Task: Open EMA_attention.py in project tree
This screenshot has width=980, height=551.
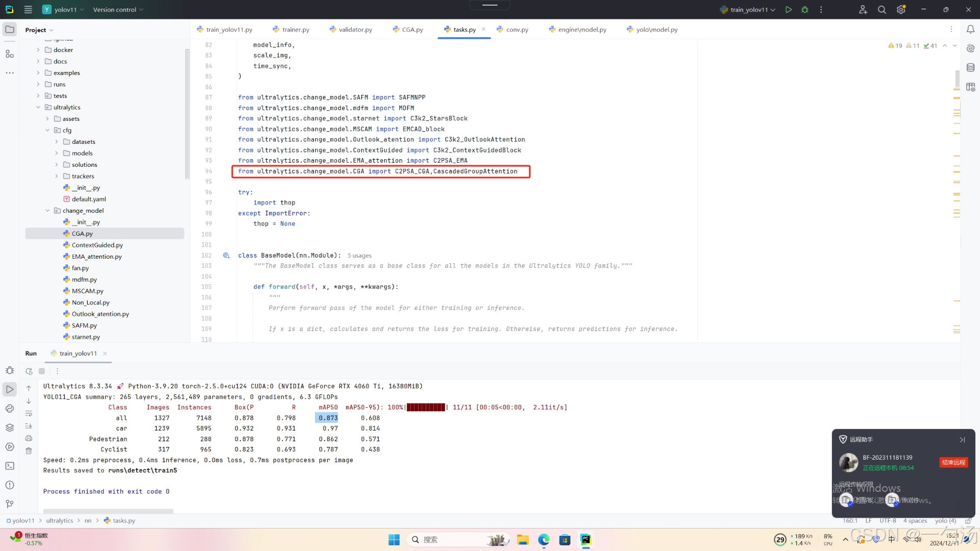Action: click(x=96, y=257)
